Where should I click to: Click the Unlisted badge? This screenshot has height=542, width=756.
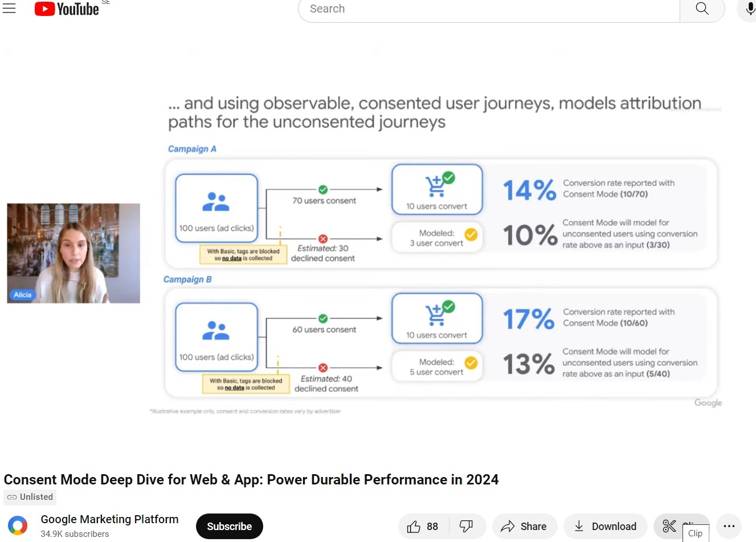[30, 497]
